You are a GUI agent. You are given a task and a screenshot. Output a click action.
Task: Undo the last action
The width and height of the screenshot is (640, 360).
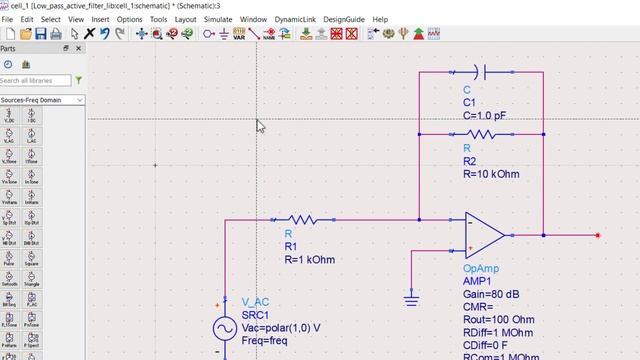pyautogui.click(x=104, y=34)
